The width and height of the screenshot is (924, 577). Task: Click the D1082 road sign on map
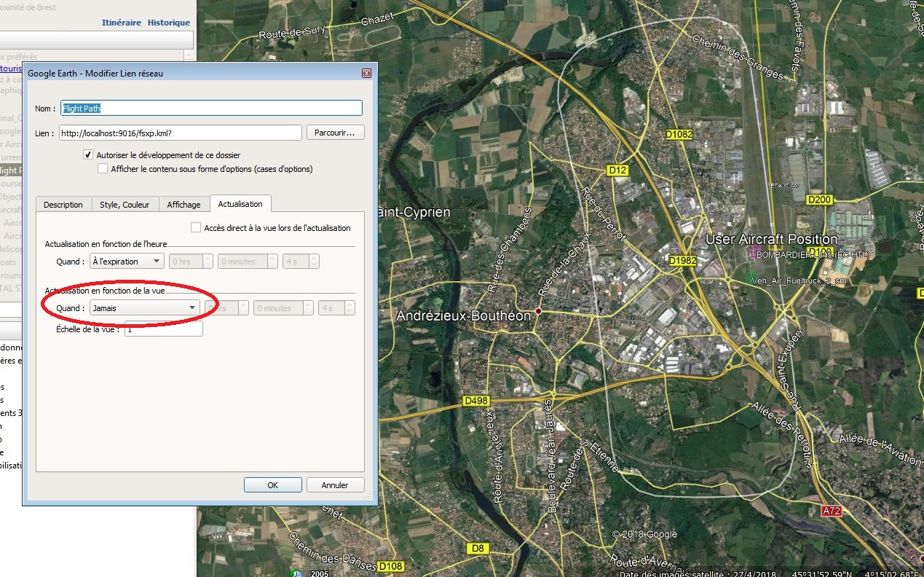point(679,135)
